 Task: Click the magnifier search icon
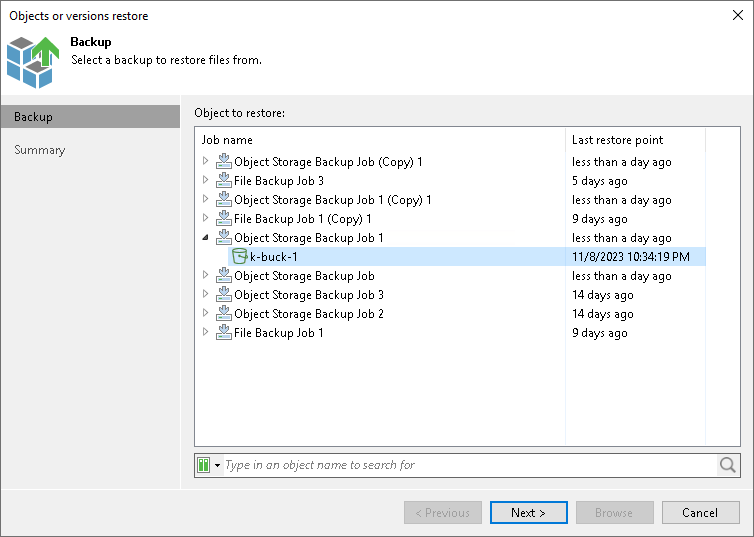(x=728, y=465)
